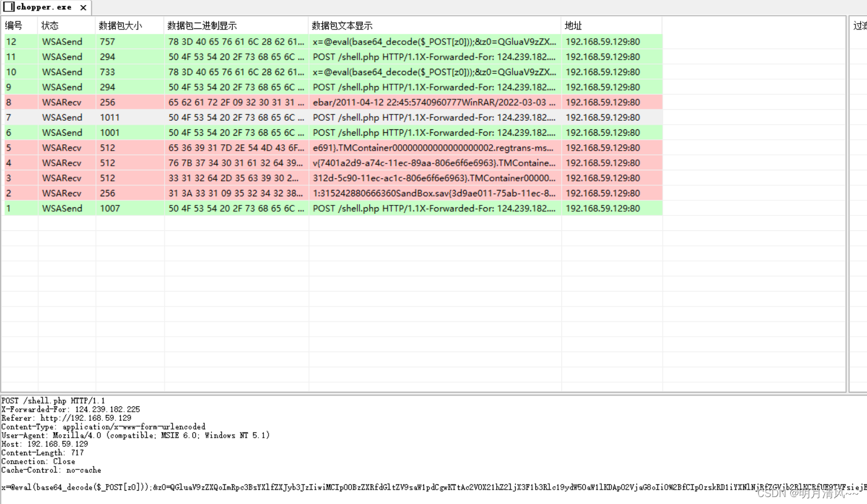Click hex data '33 31 32 64 2D 35' cell

(234, 178)
